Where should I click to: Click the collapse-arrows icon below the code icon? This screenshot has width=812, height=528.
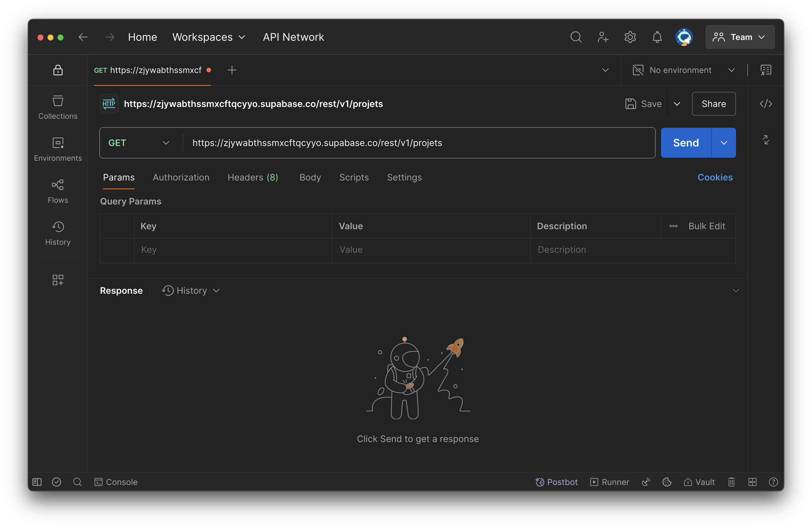[765, 139]
